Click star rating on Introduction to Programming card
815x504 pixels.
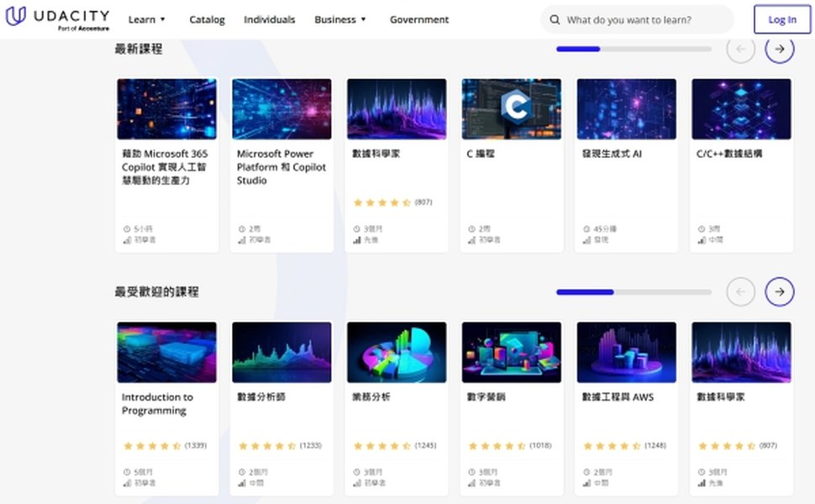(152, 446)
